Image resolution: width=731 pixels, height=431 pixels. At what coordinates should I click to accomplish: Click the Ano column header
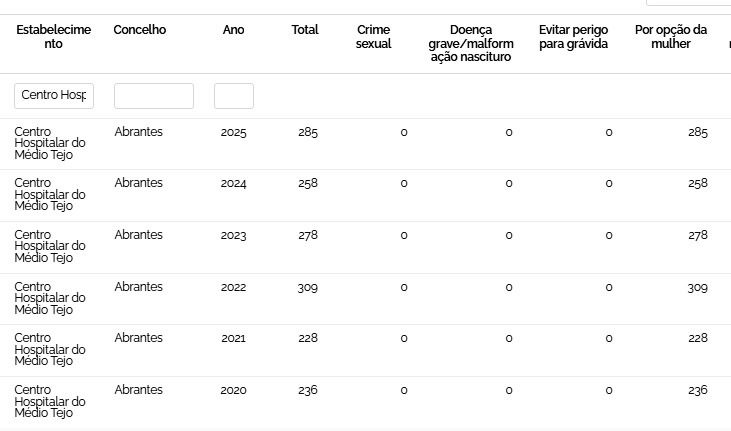point(233,30)
